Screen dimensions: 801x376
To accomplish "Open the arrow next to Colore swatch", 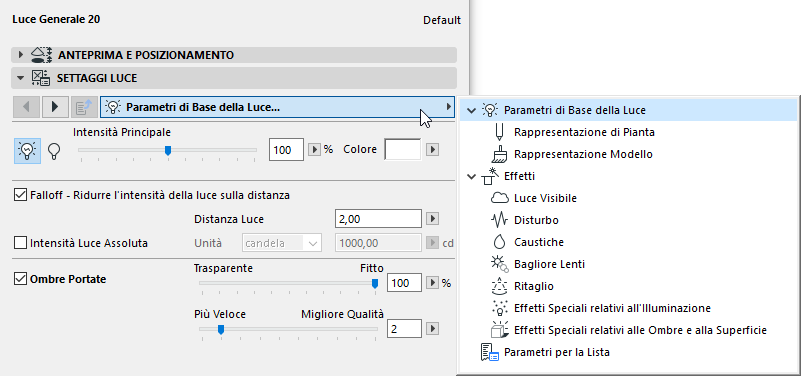I will pyautogui.click(x=433, y=150).
